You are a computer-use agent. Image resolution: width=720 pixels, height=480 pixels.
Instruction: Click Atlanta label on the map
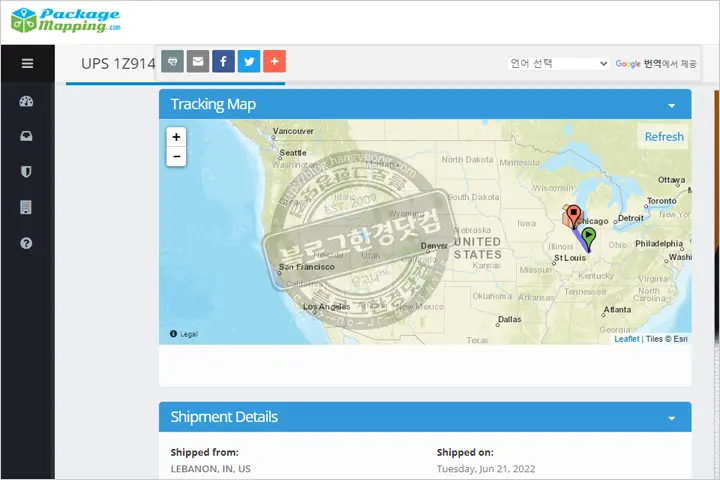pyautogui.click(x=617, y=310)
